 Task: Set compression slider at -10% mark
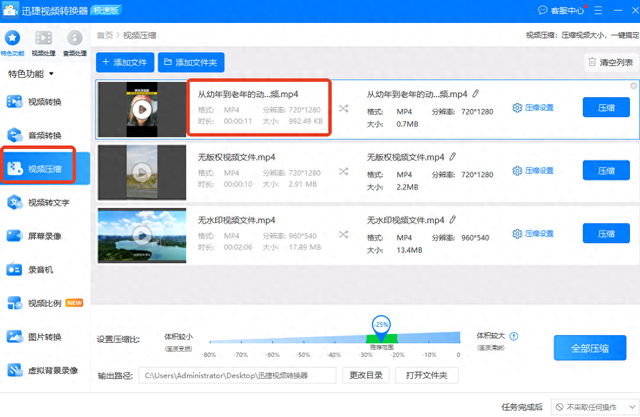coord(430,342)
